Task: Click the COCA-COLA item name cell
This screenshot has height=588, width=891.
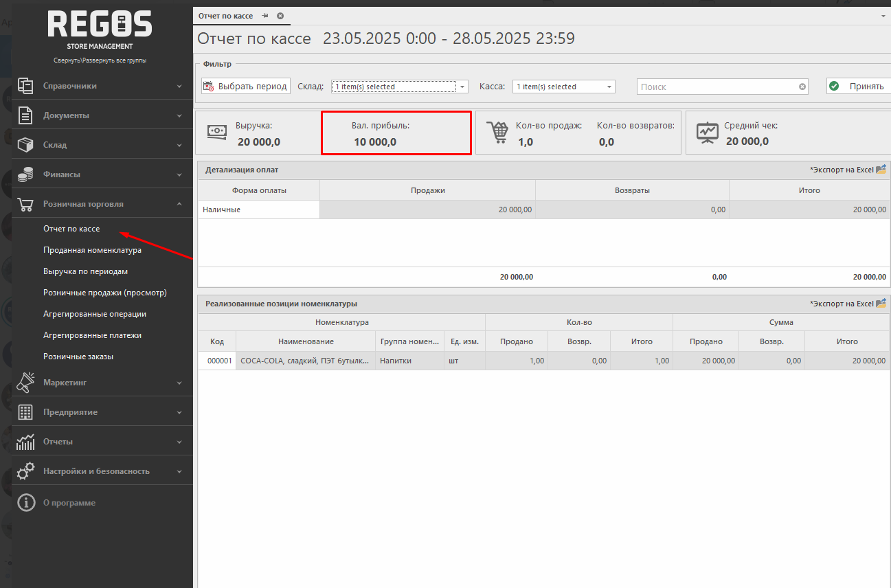Action: (305, 361)
